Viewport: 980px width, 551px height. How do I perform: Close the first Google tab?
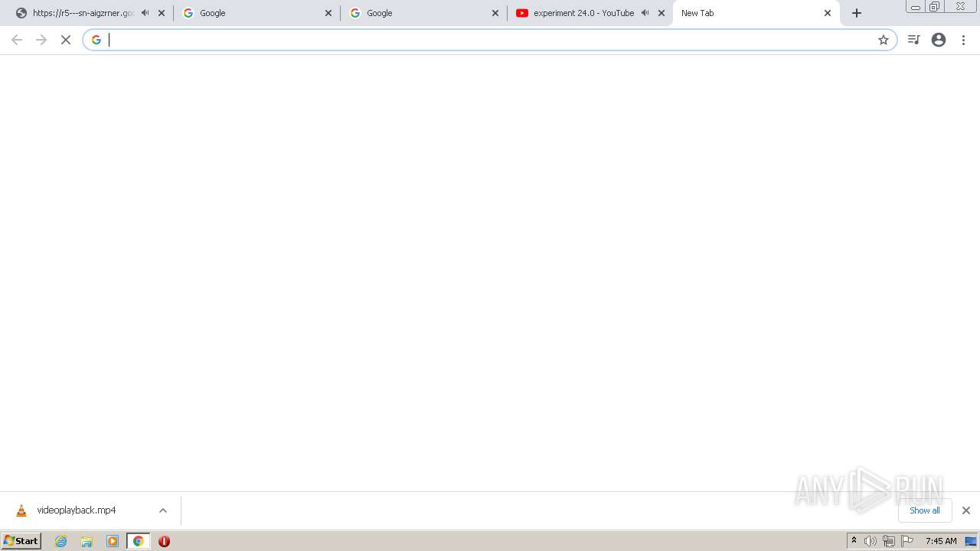(x=328, y=13)
